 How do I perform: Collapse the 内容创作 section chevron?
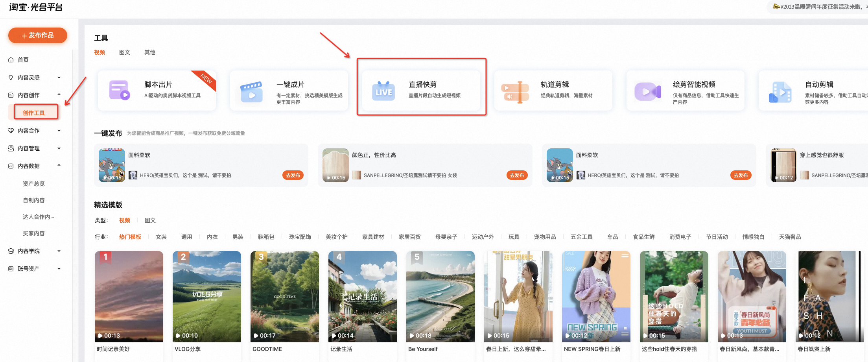click(x=59, y=95)
